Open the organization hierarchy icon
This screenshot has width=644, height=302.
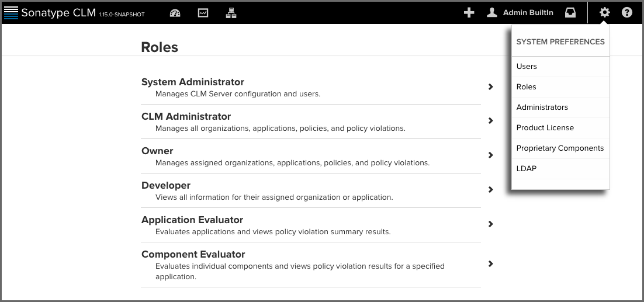[231, 13]
